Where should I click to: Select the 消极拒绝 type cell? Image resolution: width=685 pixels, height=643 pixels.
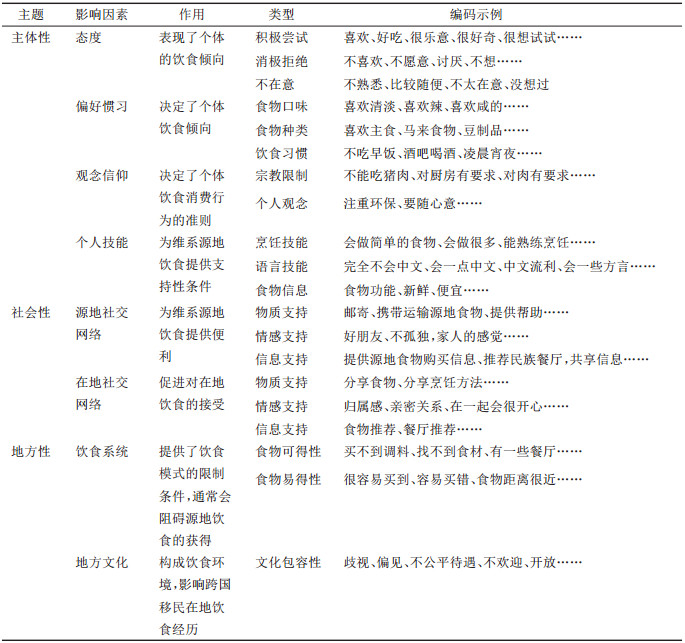281,61
